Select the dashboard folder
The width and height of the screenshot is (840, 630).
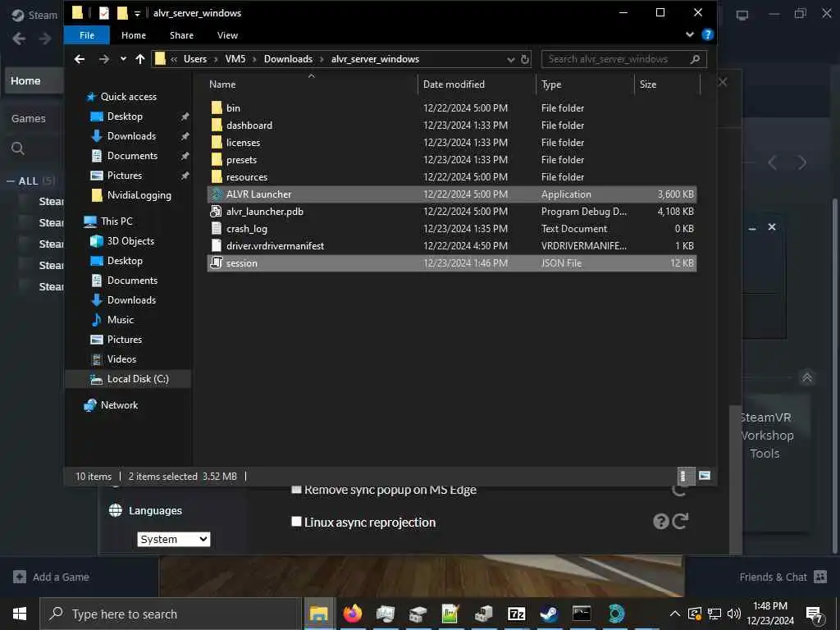point(452,125)
